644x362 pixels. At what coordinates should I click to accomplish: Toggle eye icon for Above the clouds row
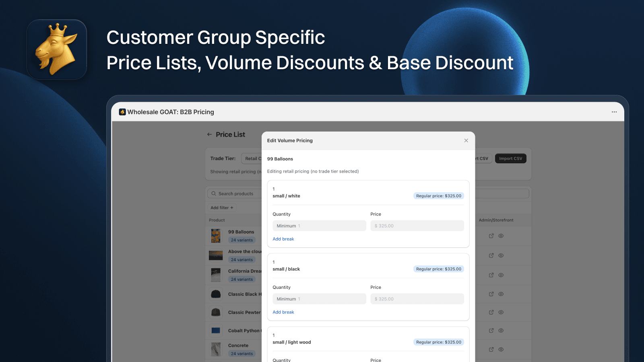pos(501,255)
